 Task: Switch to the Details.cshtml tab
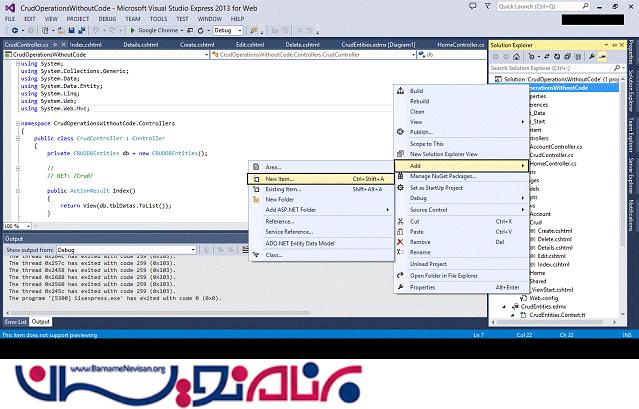coord(141,44)
